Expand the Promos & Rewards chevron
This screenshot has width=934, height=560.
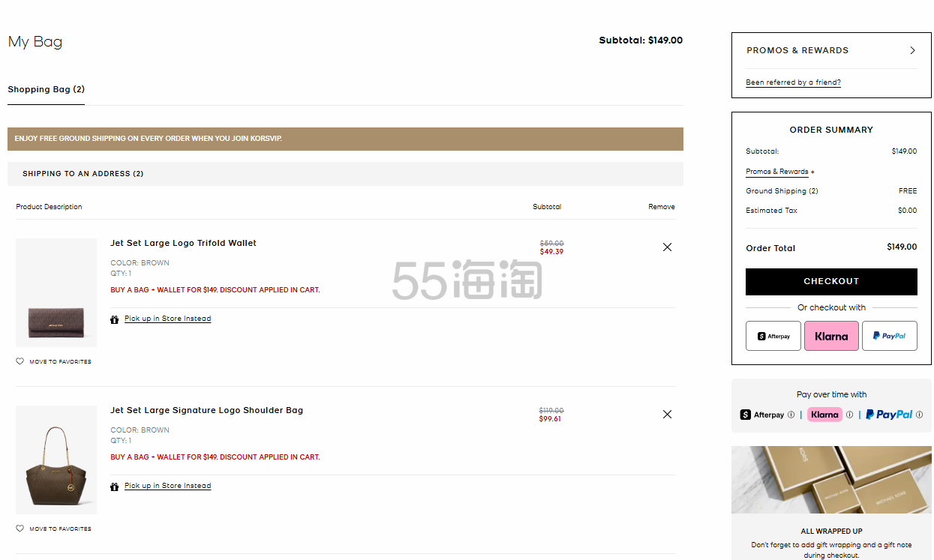pyautogui.click(x=912, y=50)
